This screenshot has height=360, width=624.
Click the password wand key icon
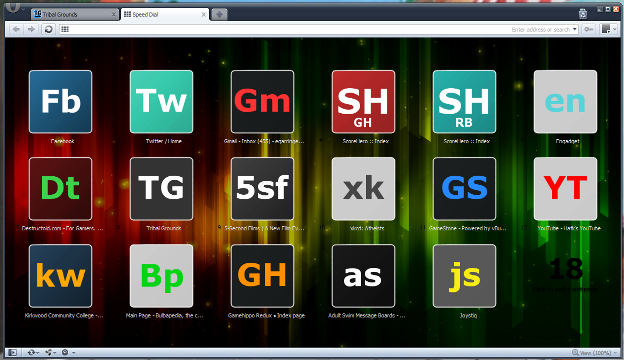tap(589, 29)
